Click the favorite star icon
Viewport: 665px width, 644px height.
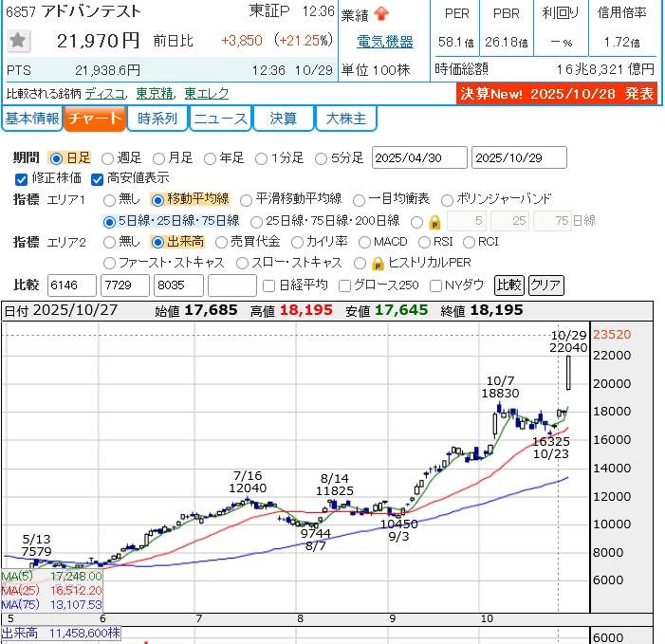click(x=18, y=41)
